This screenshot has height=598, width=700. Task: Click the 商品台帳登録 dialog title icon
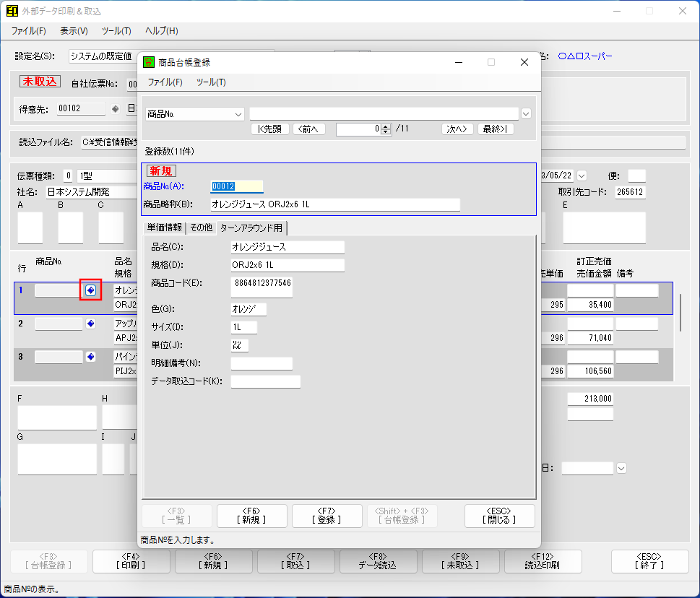tap(149, 62)
